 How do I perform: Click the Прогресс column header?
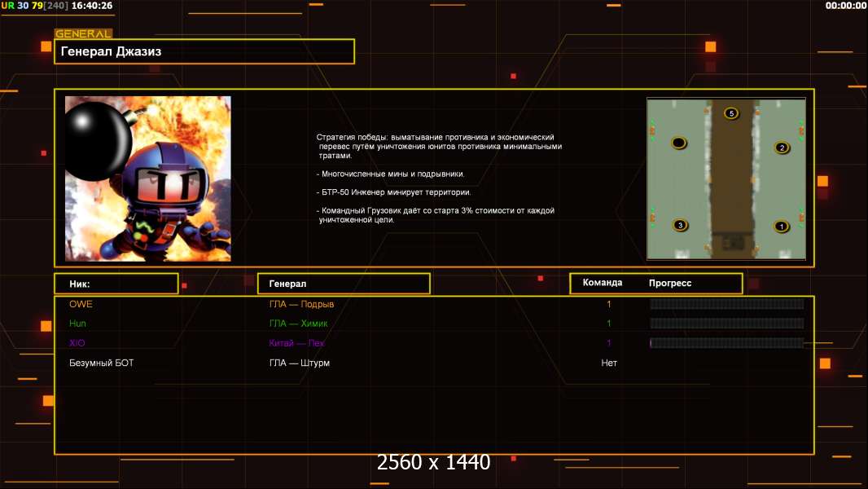(x=670, y=283)
